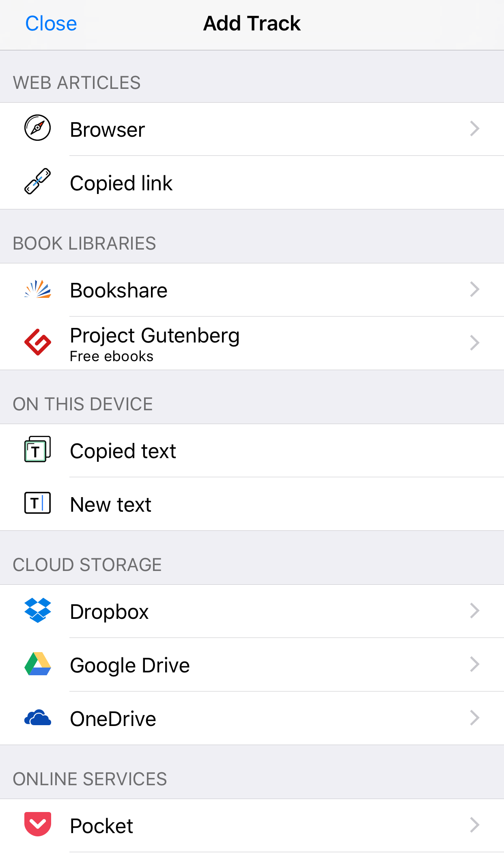Tap the Project Gutenberg red logo

(x=38, y=342)
